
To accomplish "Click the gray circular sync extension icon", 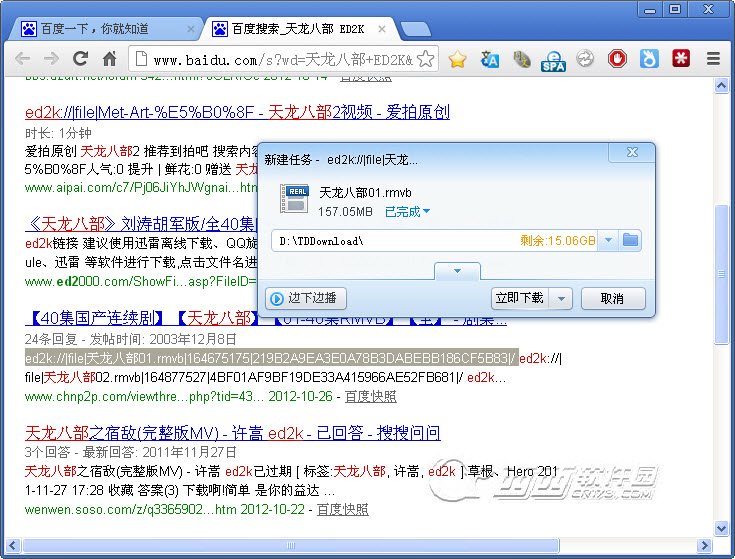I will point(585,59).
